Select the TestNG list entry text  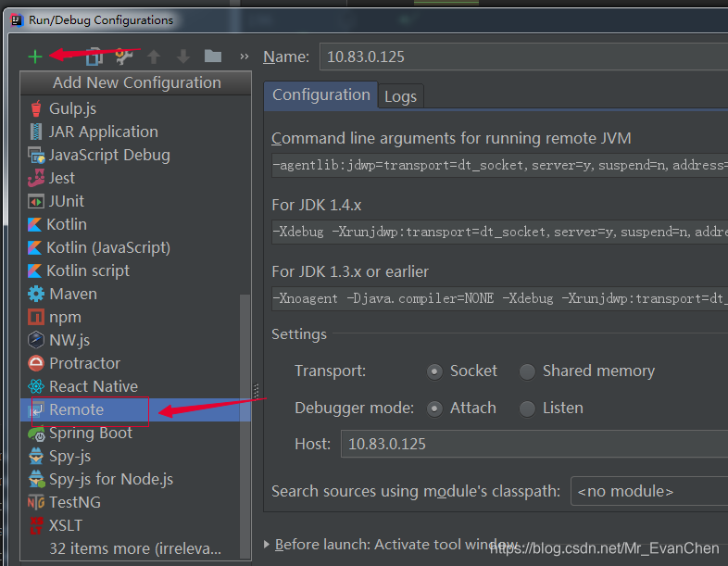tap(75, 502)
